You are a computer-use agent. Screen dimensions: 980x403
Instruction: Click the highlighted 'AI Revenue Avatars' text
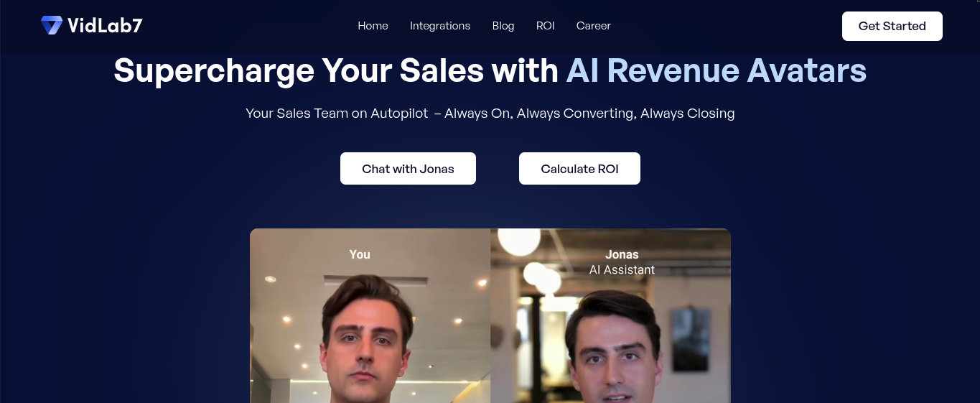tap(717, 70)
